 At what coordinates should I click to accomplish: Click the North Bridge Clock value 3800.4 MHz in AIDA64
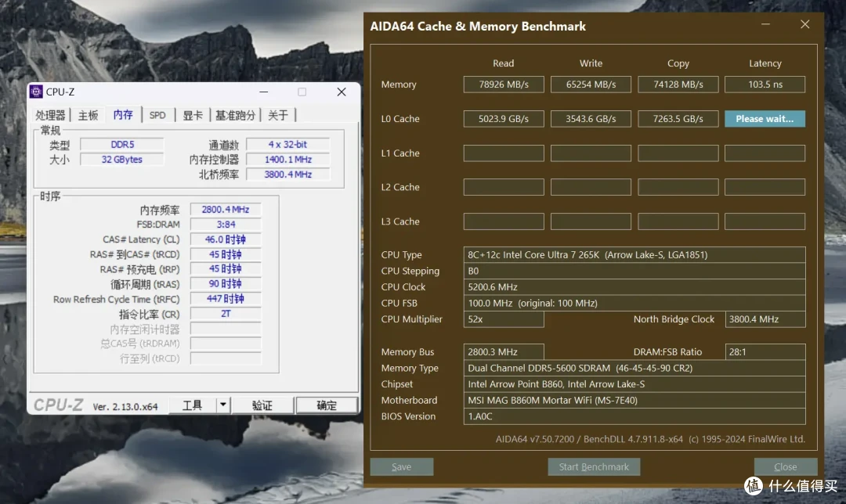(x=765, y=319)
